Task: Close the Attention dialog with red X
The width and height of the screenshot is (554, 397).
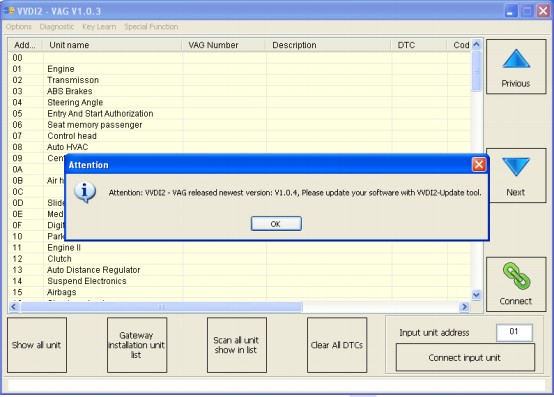Action: coord(479,165)
